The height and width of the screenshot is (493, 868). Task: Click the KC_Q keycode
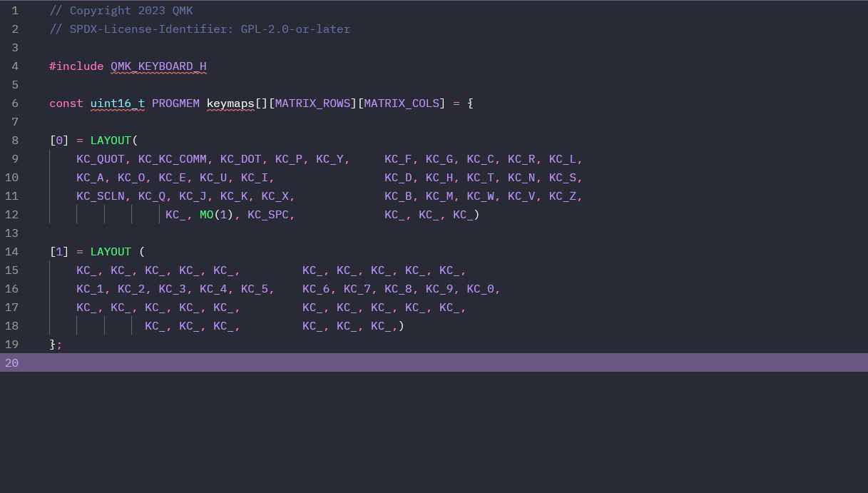(x=152, y=196)
